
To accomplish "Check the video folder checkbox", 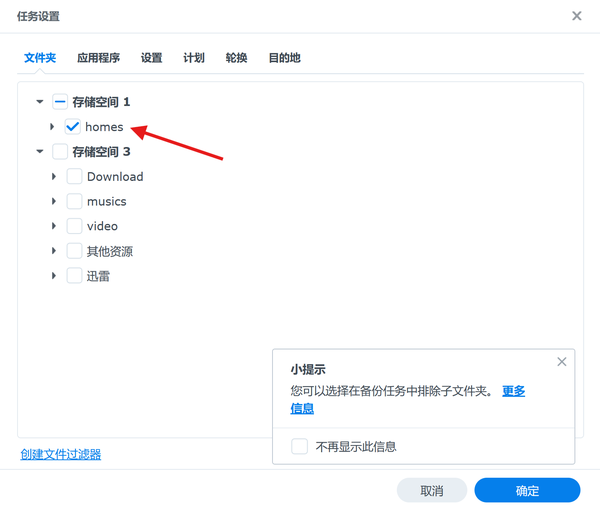I will [x=74, y=226].
